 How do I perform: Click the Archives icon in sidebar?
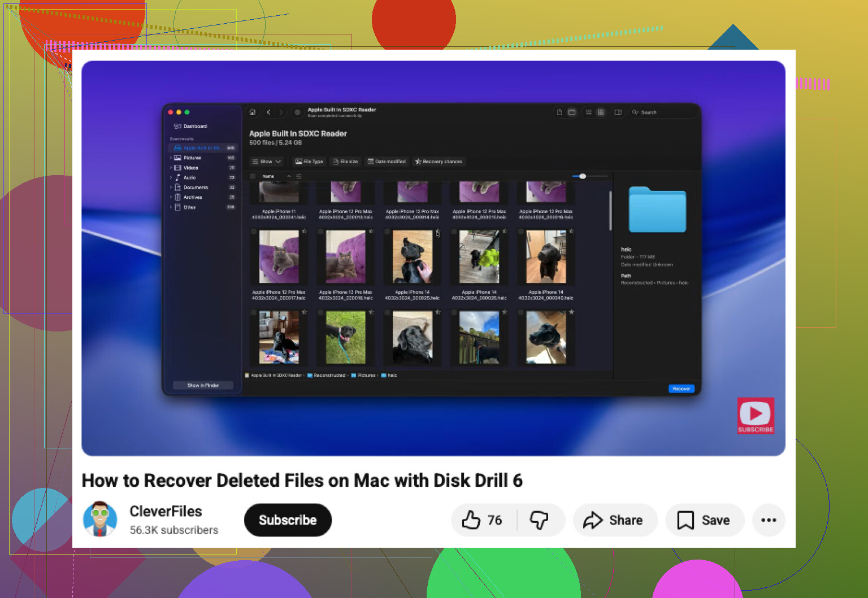pyautogui.click(x=177, y=198)
